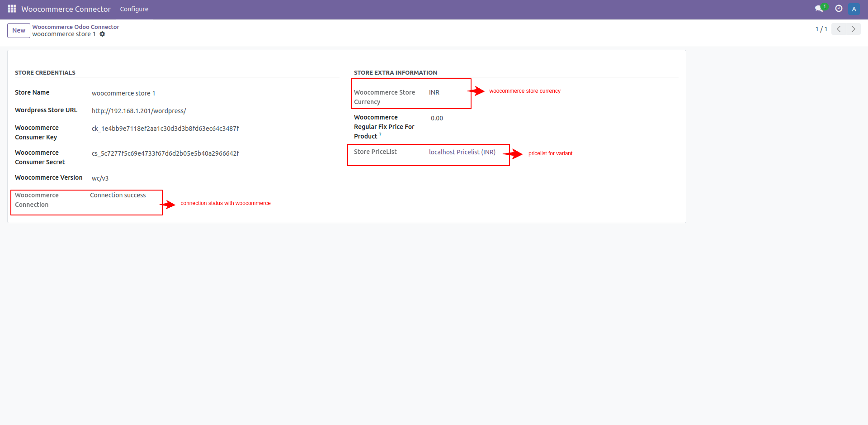Select the Woocommerce Consumer Key value
868x425 pixels.
(165, 128)
